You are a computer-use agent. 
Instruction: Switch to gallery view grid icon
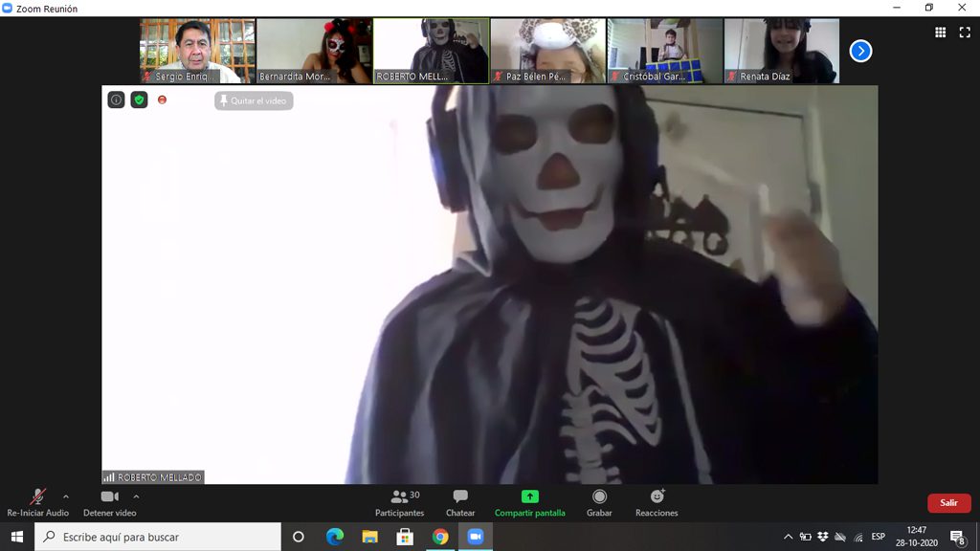[x=940, y=33]
